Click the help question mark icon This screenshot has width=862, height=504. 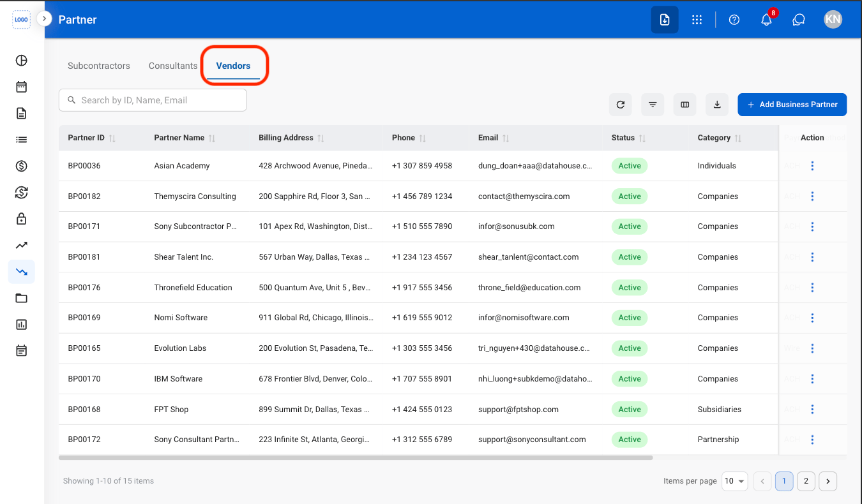(x=734, y=20)
